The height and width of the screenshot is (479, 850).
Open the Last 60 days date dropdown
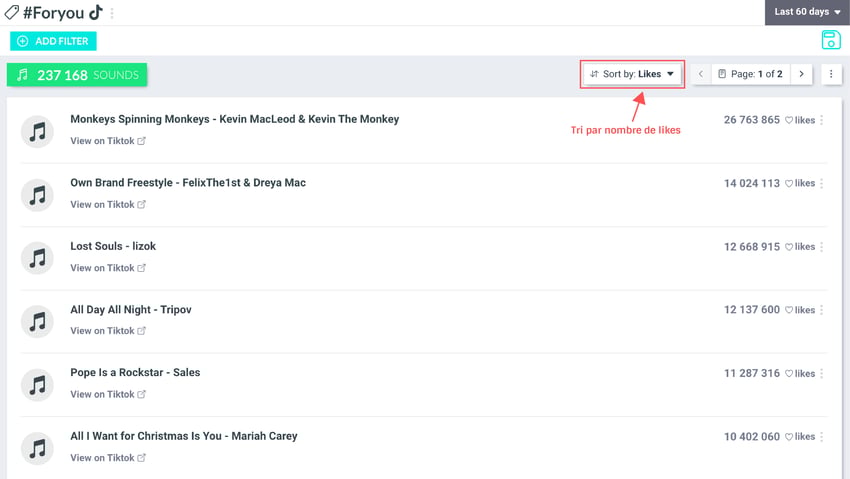[x=807, y=12]
